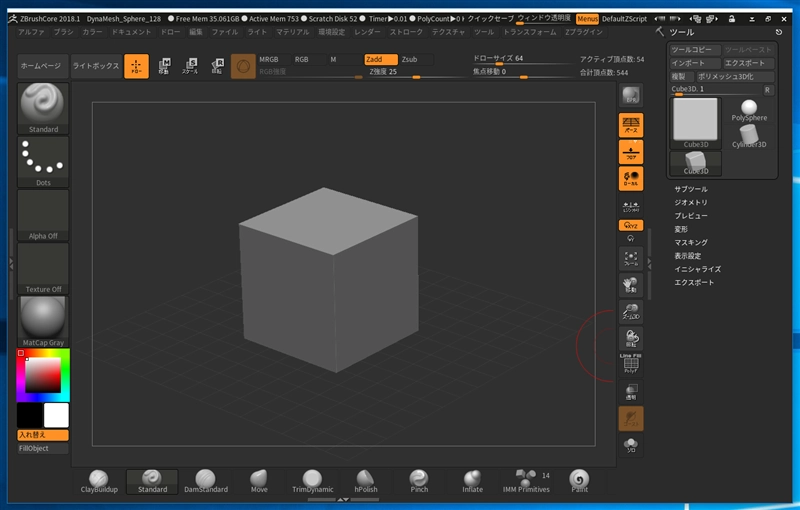Click the FillObject button
The image size is (800, 510).
[43, 449]
